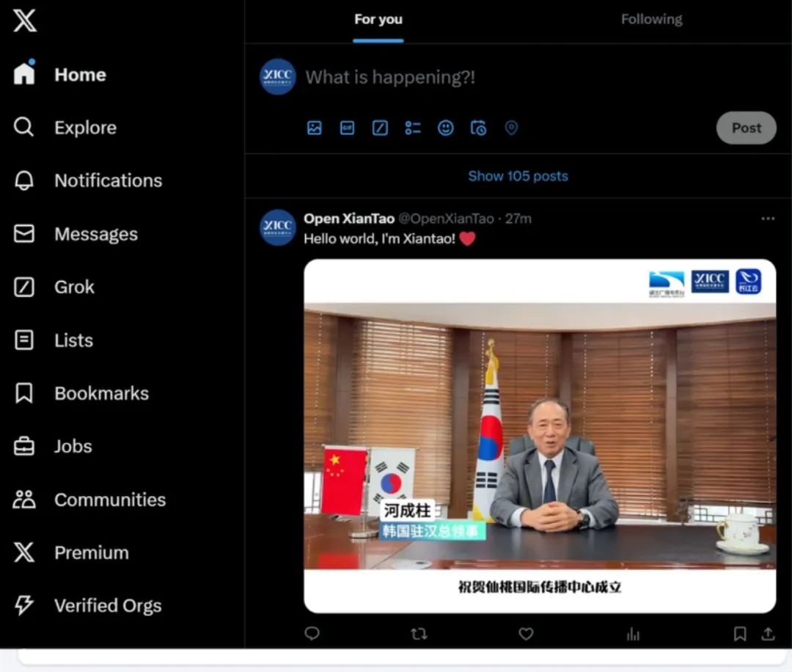
Task: Switch to the Following tab
Action: pyautogui.click(x=651, y=20)
